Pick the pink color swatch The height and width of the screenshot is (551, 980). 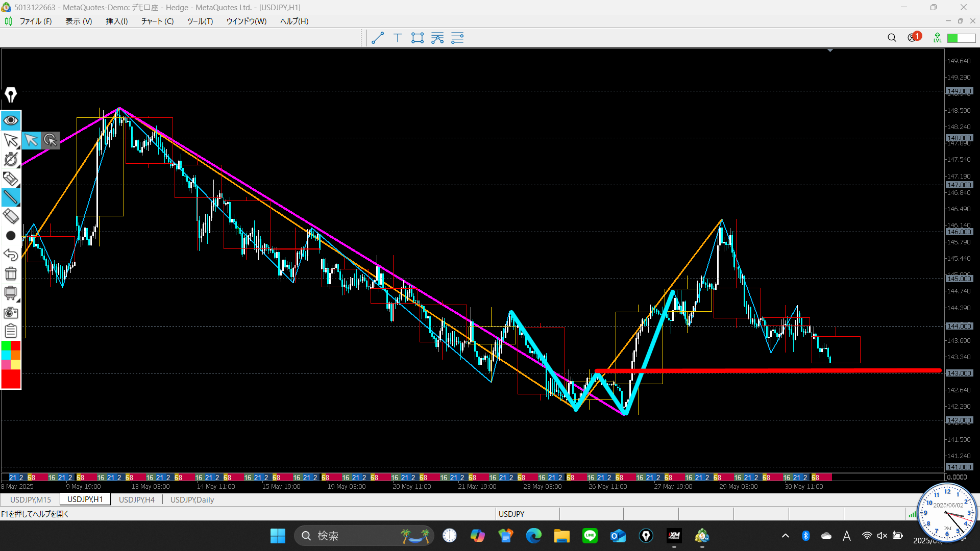[x=6, y=365]
